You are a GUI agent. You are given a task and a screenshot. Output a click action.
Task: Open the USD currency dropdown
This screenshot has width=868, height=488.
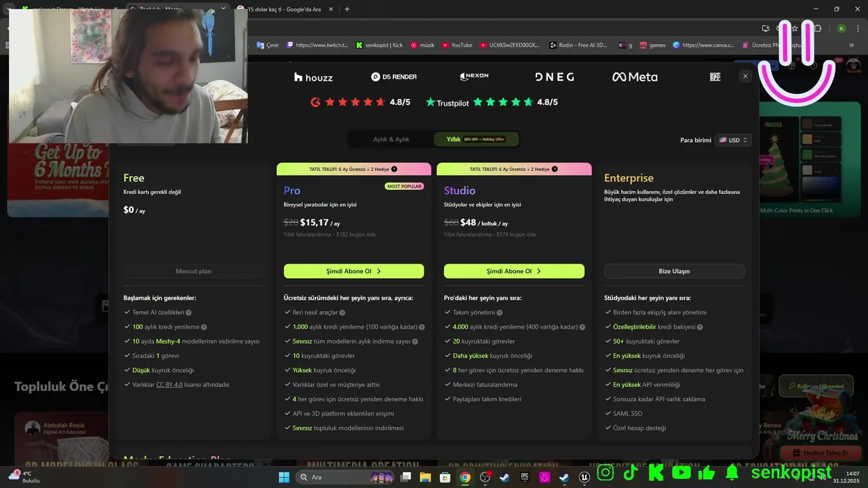pos(733,140)
